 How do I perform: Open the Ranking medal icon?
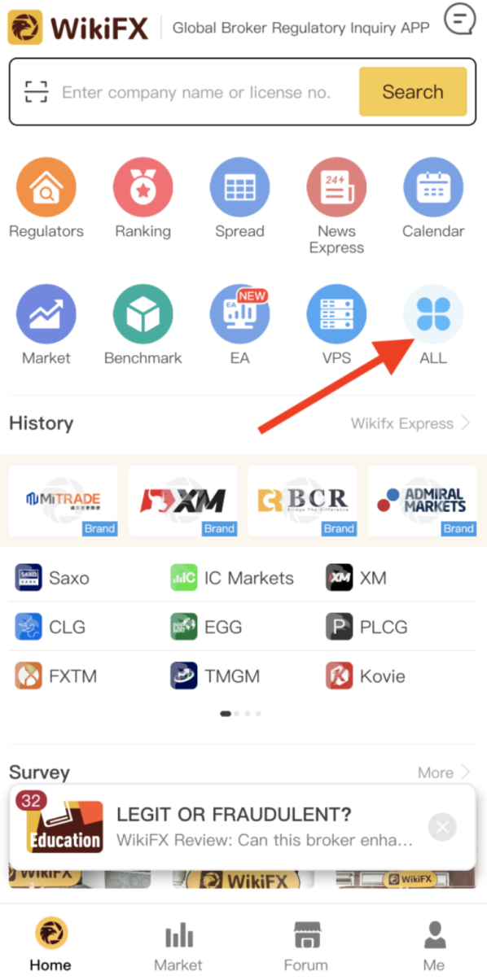[x=143, y=188]
